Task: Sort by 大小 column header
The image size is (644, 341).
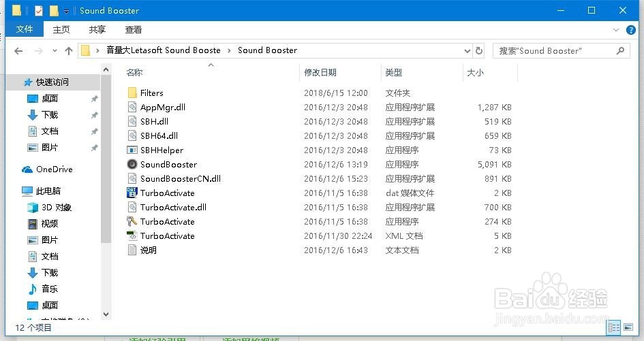Action: point(475,73)
